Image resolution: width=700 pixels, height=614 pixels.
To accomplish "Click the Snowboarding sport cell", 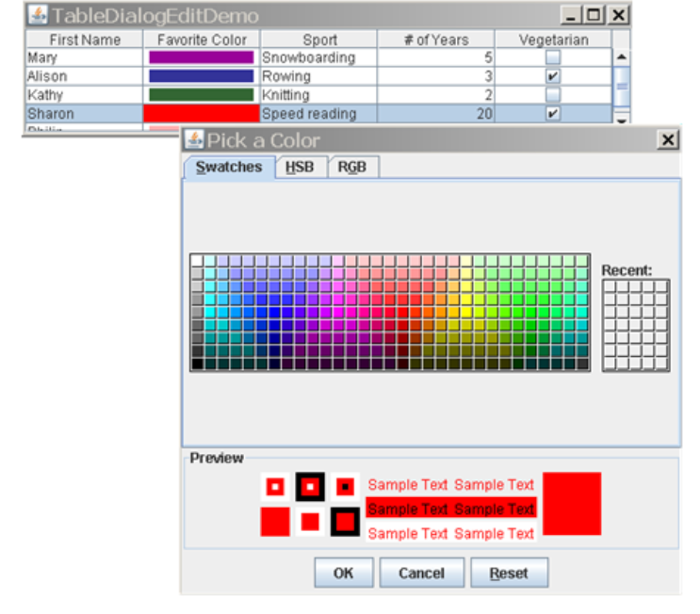I will pos(318,57).
